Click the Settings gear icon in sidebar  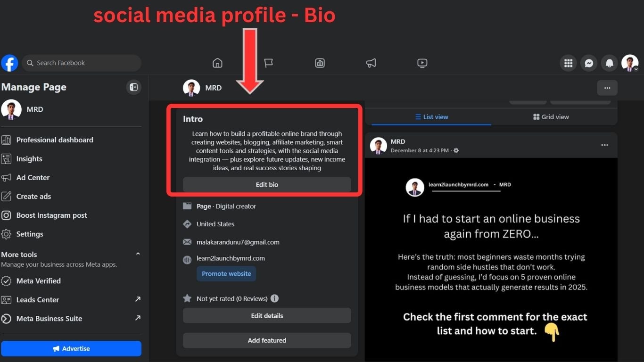(6, 234)
